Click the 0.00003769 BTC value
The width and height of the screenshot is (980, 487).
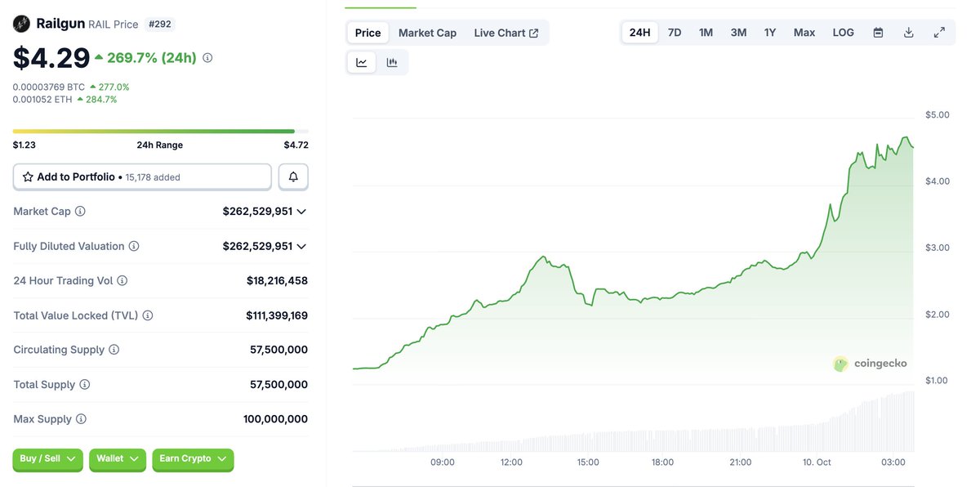point(49,87)
